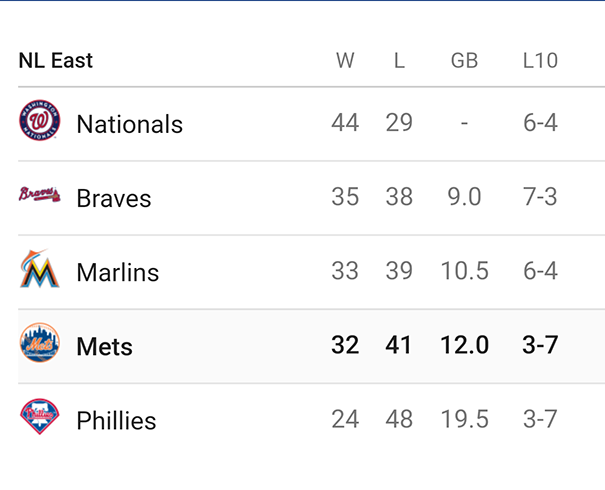
Task: Click the Atlanta Braves logo
Action: (x=40, y=195)
